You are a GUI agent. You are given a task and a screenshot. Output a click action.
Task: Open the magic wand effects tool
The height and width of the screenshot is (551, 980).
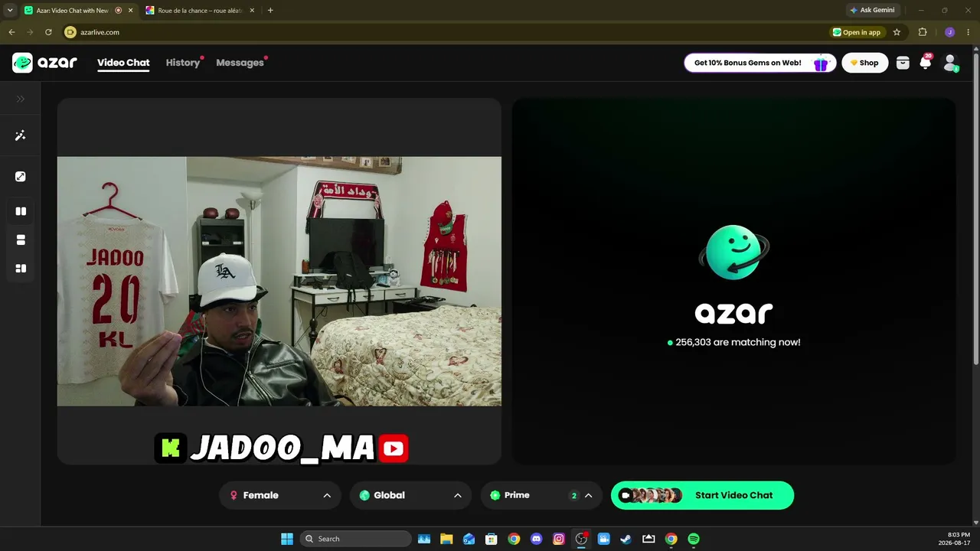click(21, 135)
